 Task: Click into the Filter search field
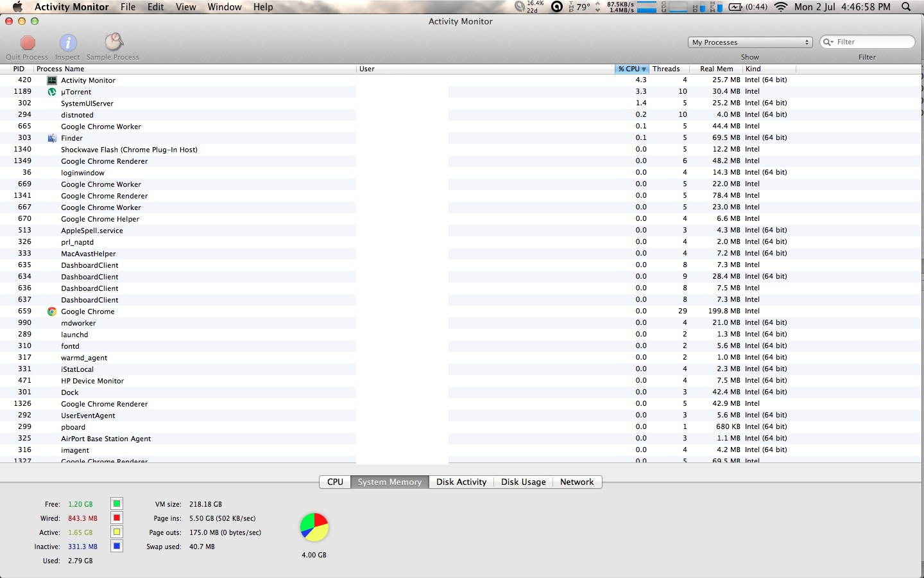coord(868,42)
